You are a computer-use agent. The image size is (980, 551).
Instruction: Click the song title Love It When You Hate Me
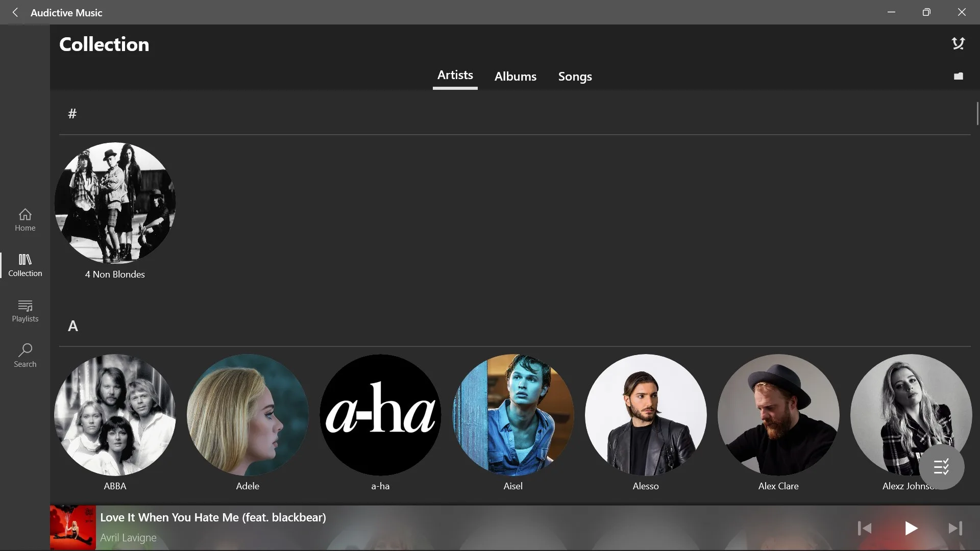[213, 517]
